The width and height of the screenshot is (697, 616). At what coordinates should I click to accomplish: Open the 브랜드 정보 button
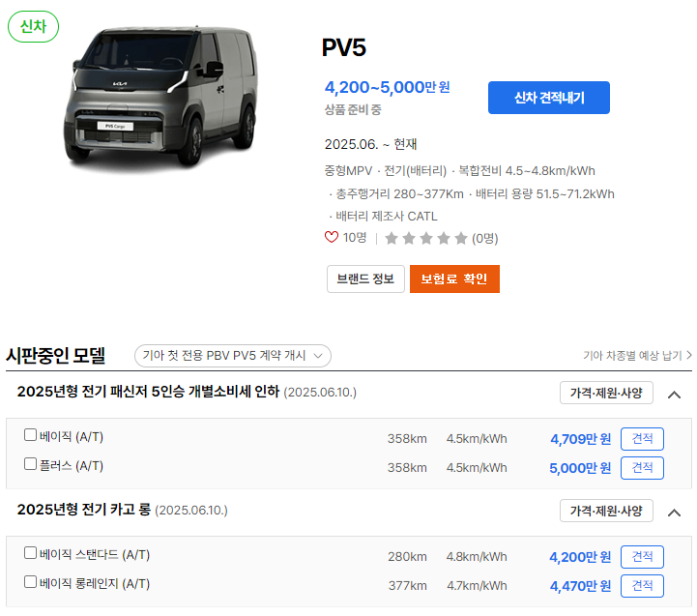pyautogui.click(x=365, y=279)
